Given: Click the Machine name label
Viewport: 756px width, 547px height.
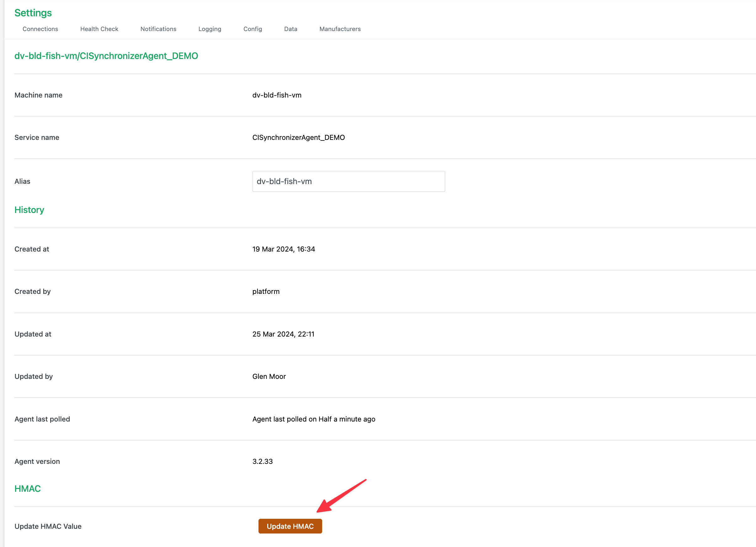Looking at the screenshot, I should 38,95.
